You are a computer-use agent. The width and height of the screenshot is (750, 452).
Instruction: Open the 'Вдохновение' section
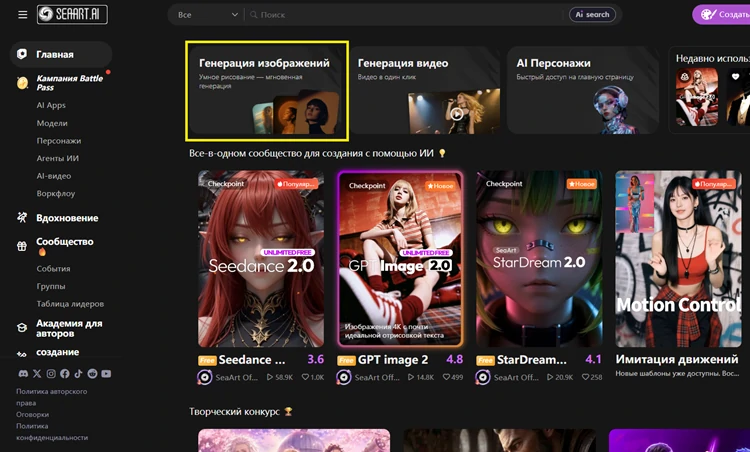[x=67, y=218]
